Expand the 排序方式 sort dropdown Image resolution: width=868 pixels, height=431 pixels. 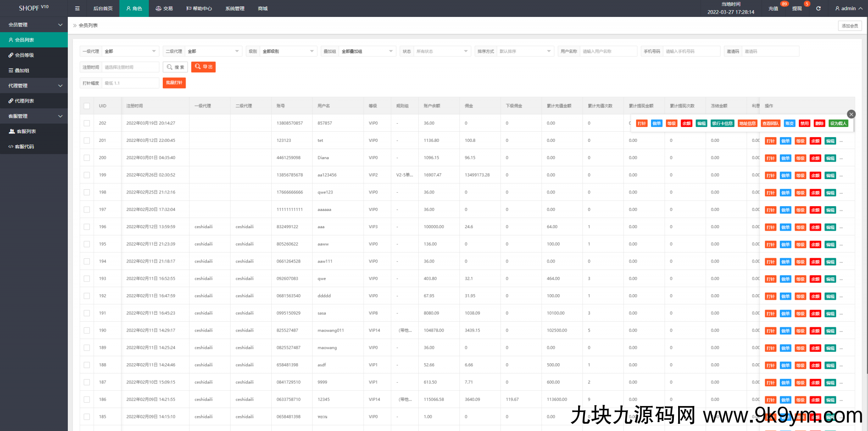[525, 51]
